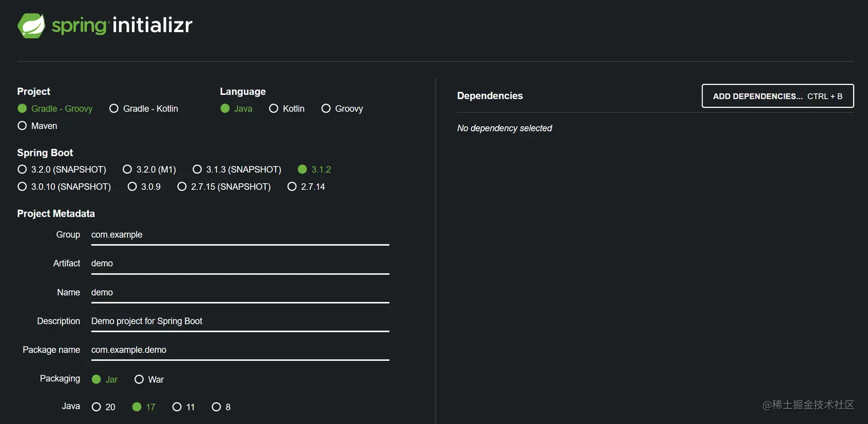Select Java version 17
Screen dimensions: 868x424
point(144,407)
